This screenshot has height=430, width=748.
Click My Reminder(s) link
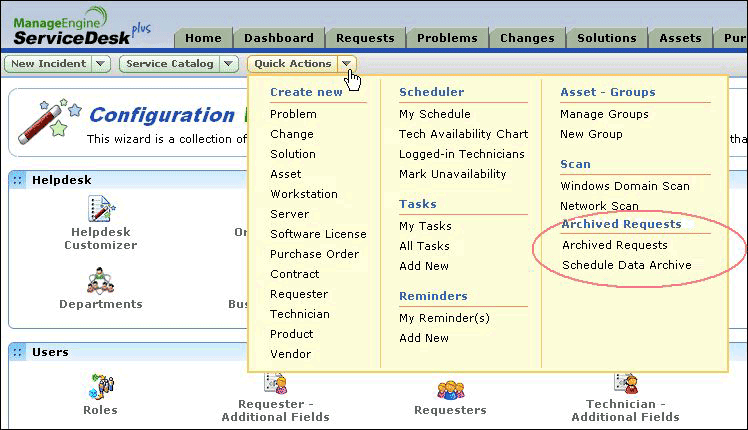[444, 318]
